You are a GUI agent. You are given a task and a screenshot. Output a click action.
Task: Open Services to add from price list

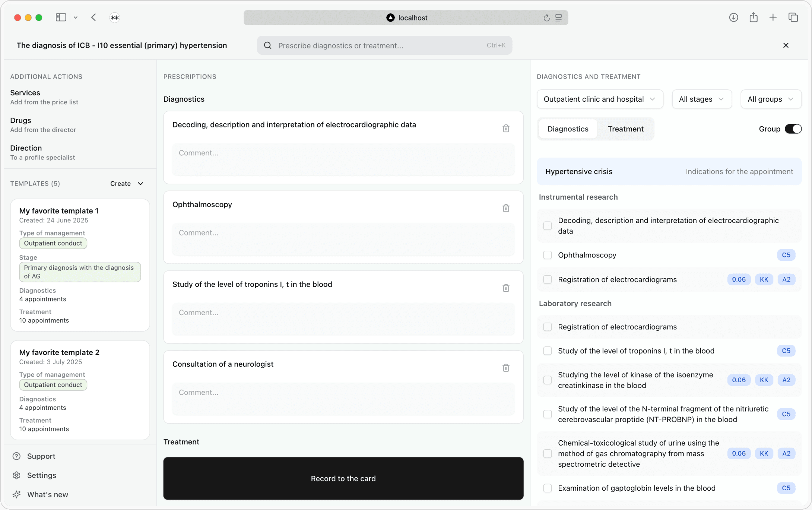[x=25, y=93]
